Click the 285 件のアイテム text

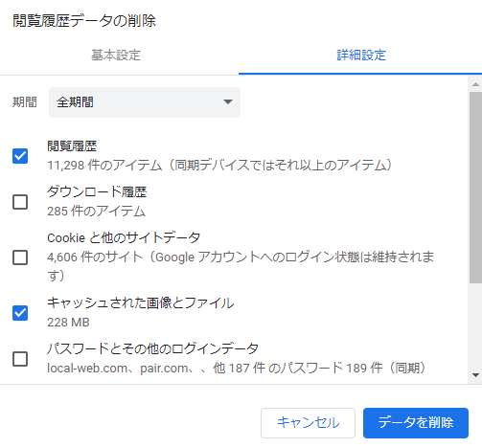pyautogui.click(x=96, y=212)
